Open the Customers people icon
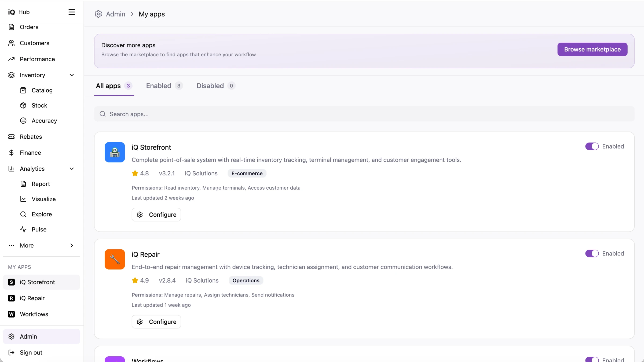644x362 pixels. click(11, 43)
